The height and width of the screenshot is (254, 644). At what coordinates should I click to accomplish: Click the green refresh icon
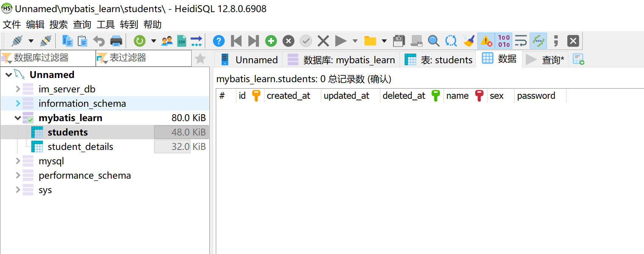[x=140, y=41]
